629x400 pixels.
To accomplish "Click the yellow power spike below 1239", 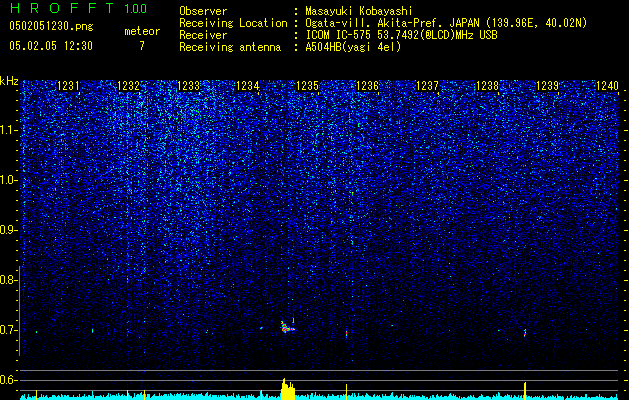I will (525, 391).
